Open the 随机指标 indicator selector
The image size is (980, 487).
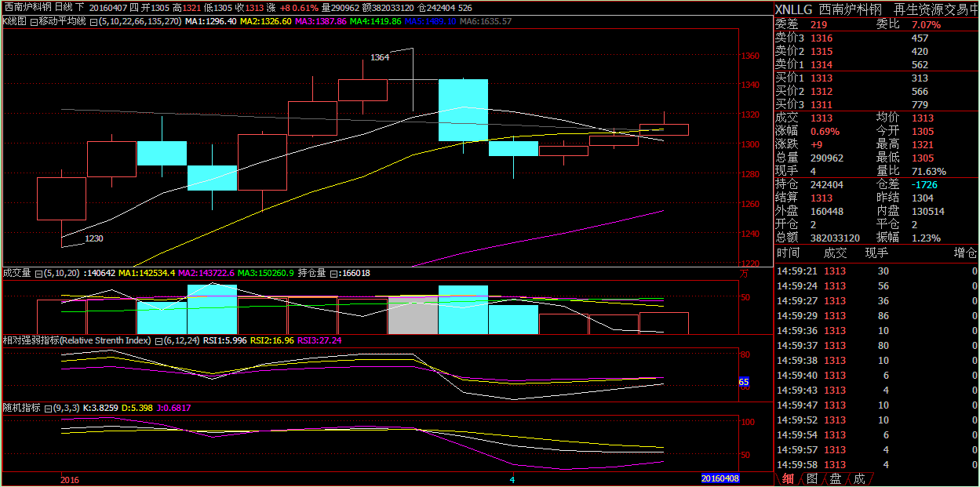[x=21, y=409]
